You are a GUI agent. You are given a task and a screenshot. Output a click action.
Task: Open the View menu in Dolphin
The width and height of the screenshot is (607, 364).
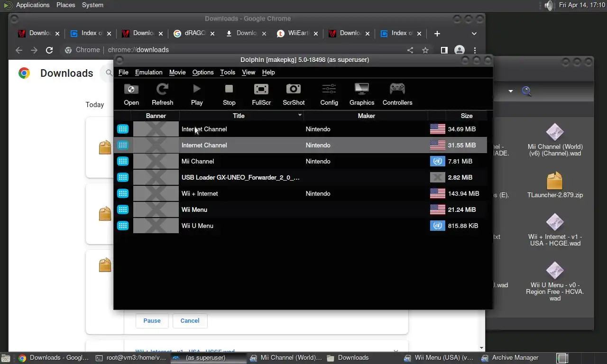248,72
